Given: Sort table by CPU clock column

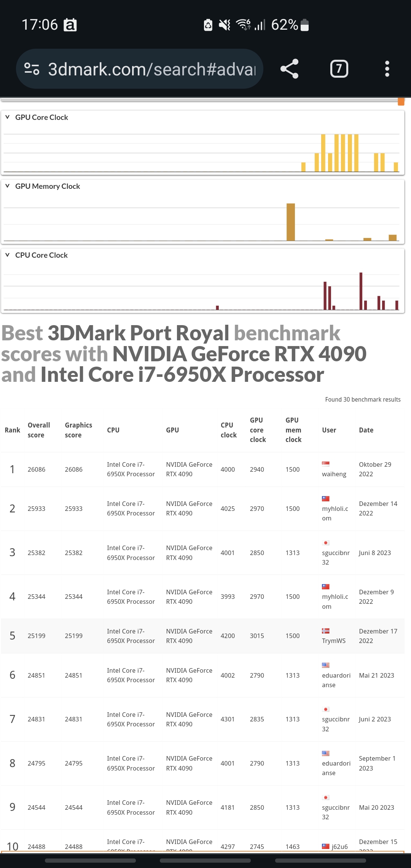Looking at the screenshot, I should click(229, 430).
